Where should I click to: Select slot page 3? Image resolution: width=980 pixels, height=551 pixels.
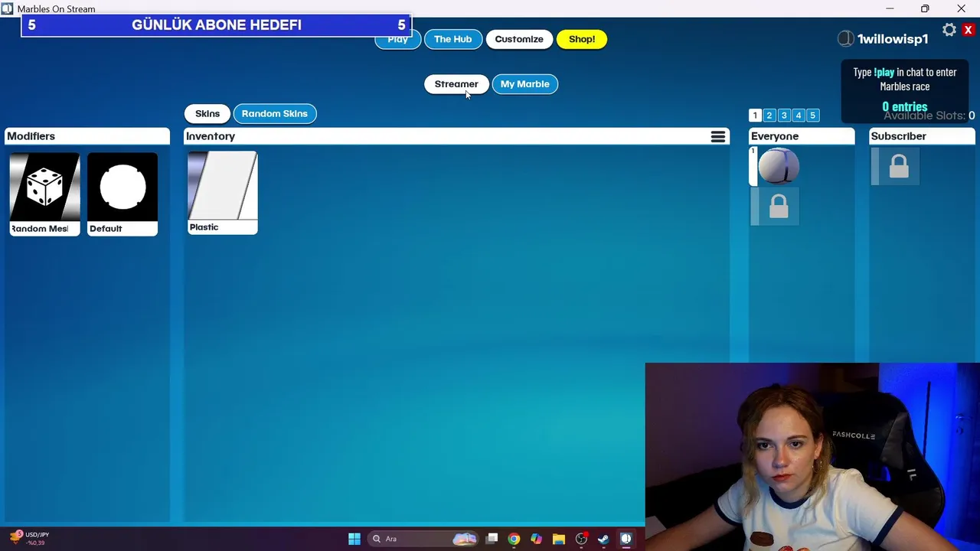(784, 115)
